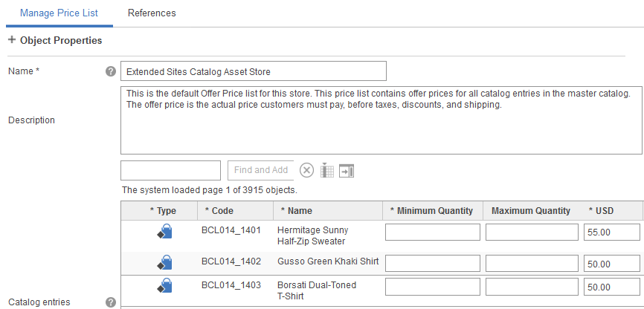Select the Manage Price List tab
This screenshot has width=644, height=309.
coord(59,13)
